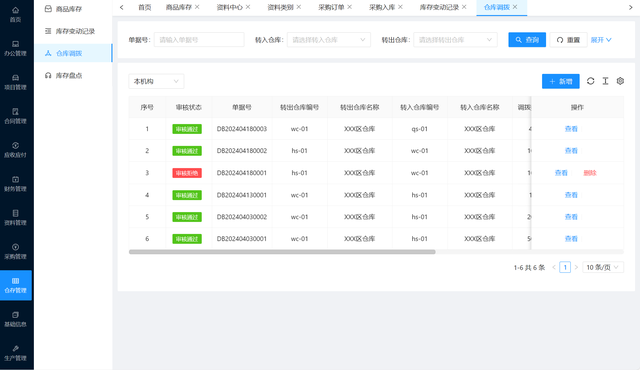Close the 商品库存 tab

pos(197,7)
